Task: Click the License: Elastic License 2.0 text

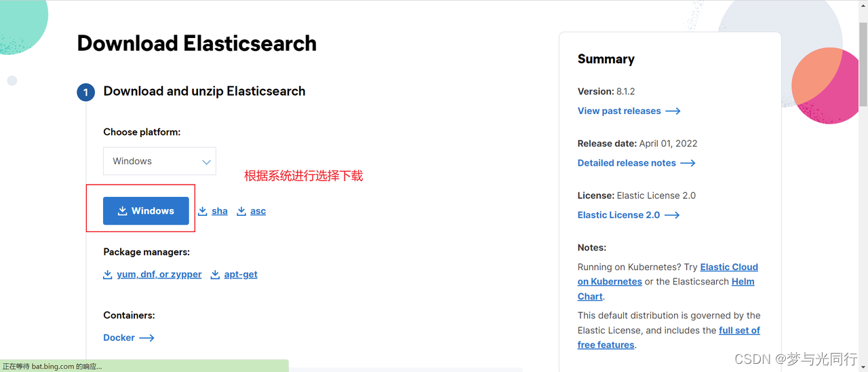Action: click(637, 196)
